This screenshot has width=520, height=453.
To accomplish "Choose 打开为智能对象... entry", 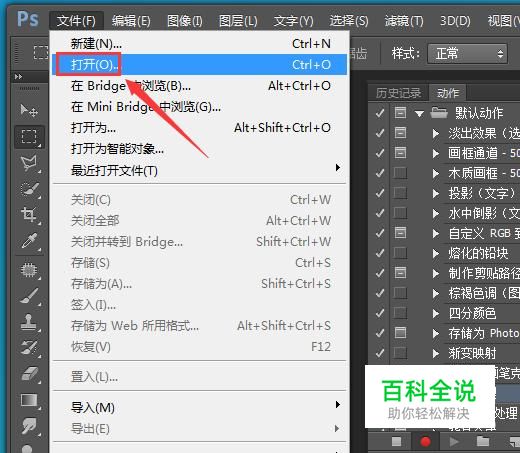I will [199, 149].
